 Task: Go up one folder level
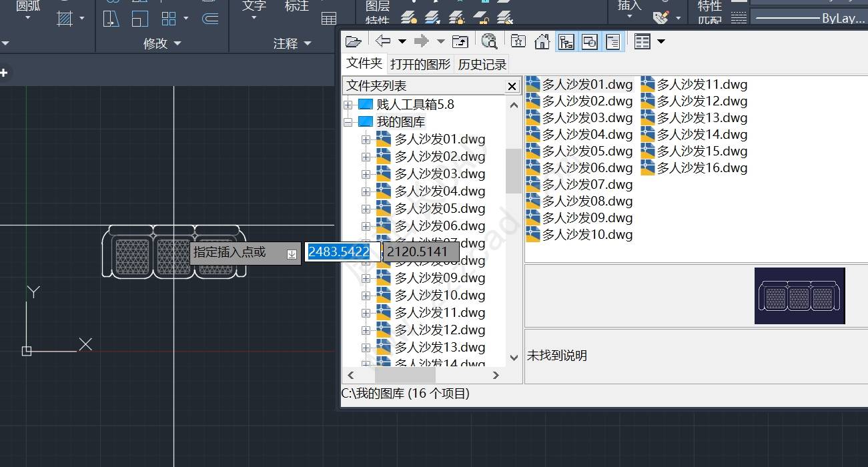tap(460, 41)
